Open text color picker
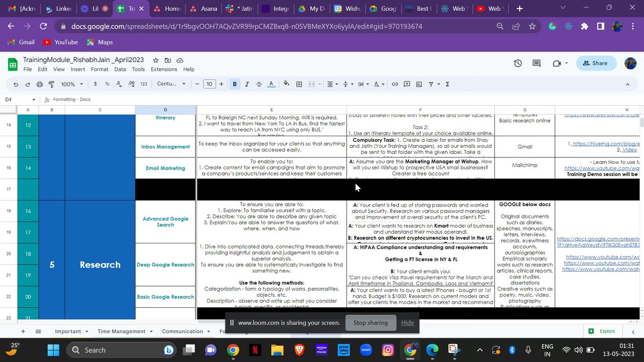This screenshot has height=362, width=644. 271,84
